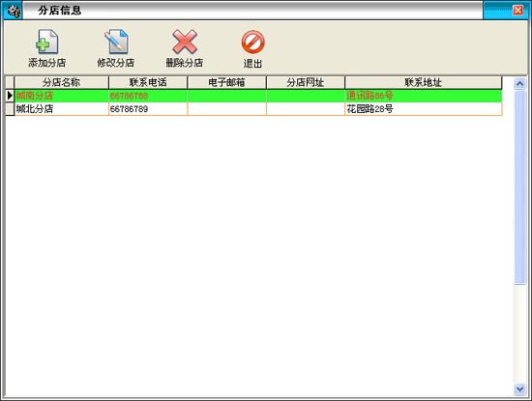Click the 添加分店 add branch icon
Screen dimensions: 532x401
click(47, 42)
